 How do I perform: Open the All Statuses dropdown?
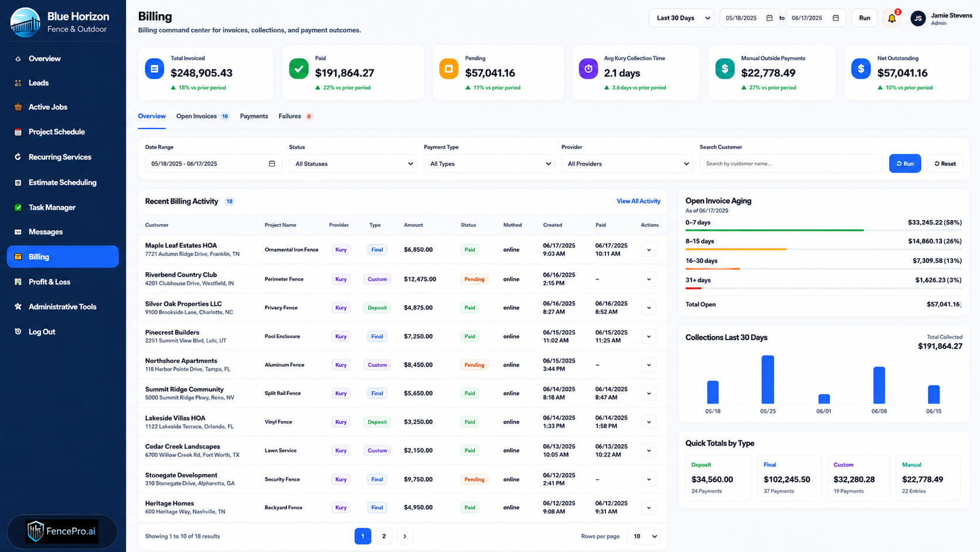(353, 164)
